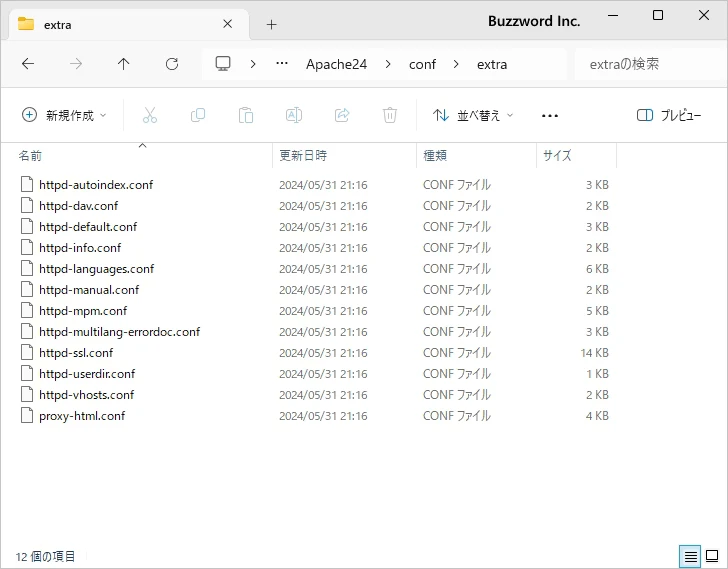Toggle the プレビュー preview pane
Screen dimensions: 728x569
(x=669, y=115)
